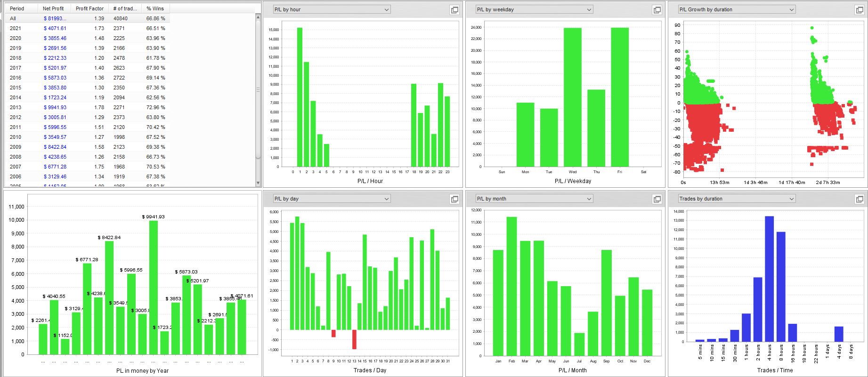Pop out the P/L by hour chart

pyautogui.click(x=454, y=10)
